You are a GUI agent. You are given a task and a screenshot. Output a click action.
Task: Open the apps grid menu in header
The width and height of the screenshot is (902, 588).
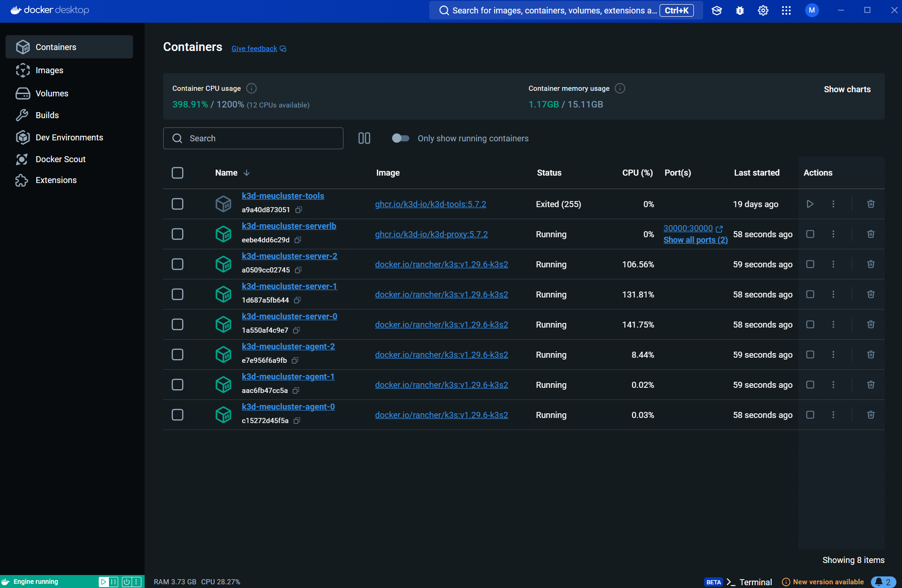point(786,11)
